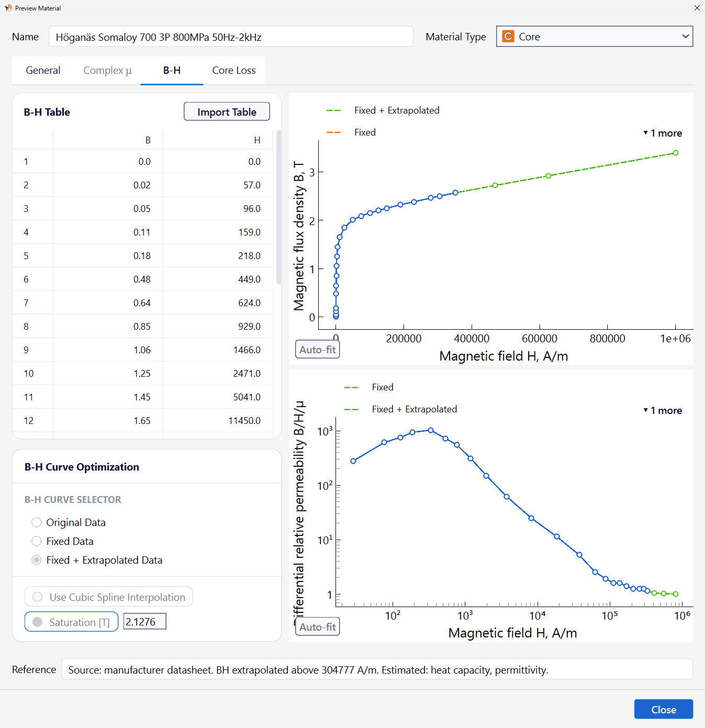Screen dimensions: 705x728
Task: Toggle Use Cubic Spline Interpolation
Action: [109, 597]
